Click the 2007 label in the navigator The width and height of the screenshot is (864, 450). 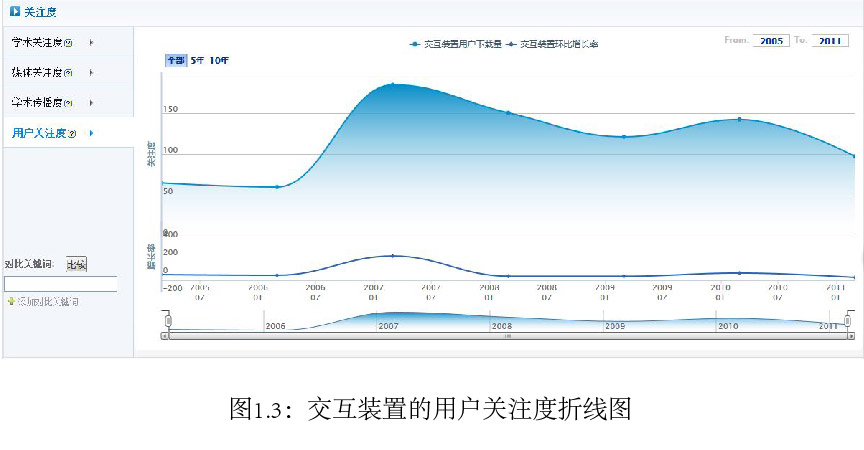pyautogui.click(x=388, y=326)
